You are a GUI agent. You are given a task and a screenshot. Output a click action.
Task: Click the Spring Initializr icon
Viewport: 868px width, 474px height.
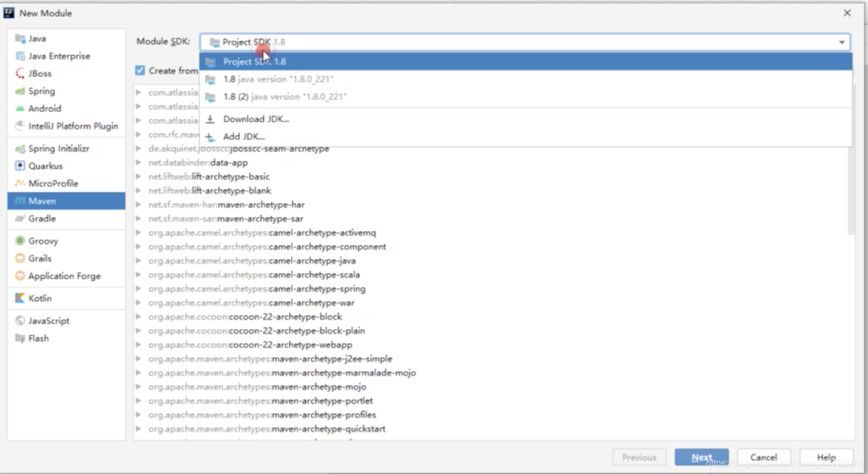pyautogui.click(x=20, y=149)
